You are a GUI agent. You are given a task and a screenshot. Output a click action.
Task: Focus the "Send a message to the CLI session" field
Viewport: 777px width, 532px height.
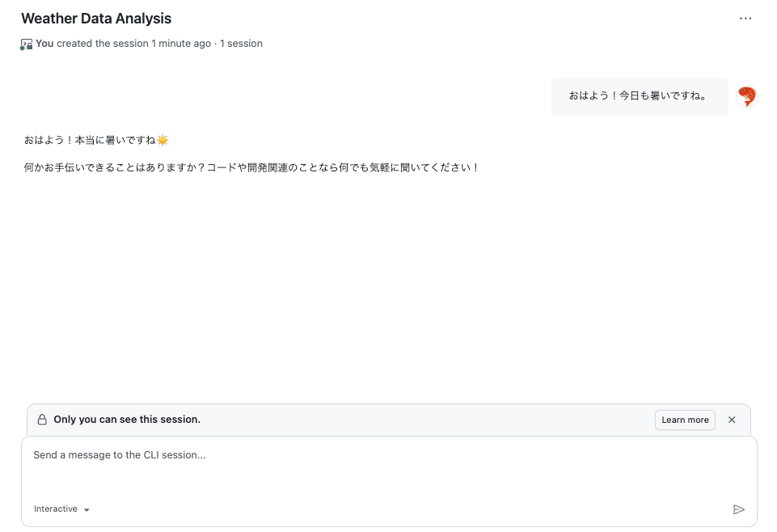389,468
